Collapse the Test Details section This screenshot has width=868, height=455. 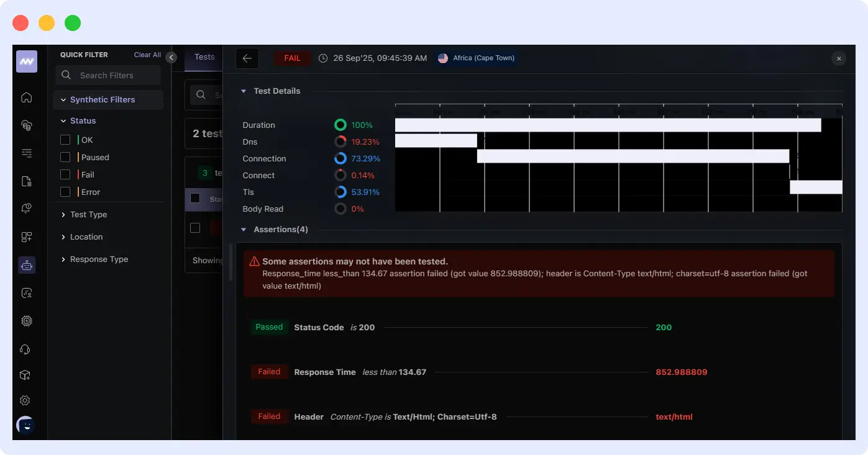(244, 91)
